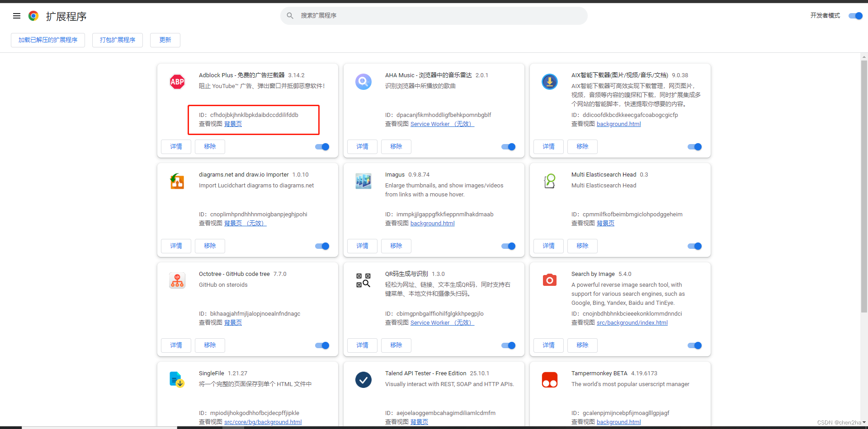This screenshot has height=429, width=868.
Task: Click the diagrams.net Importer icon
Action: [x=177, y=181]
